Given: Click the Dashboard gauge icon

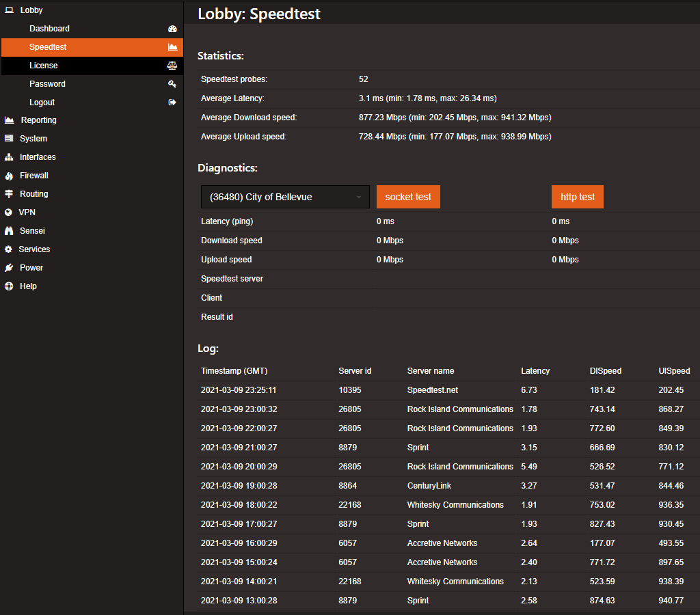Looking at the screenshot, I should 172,29.
